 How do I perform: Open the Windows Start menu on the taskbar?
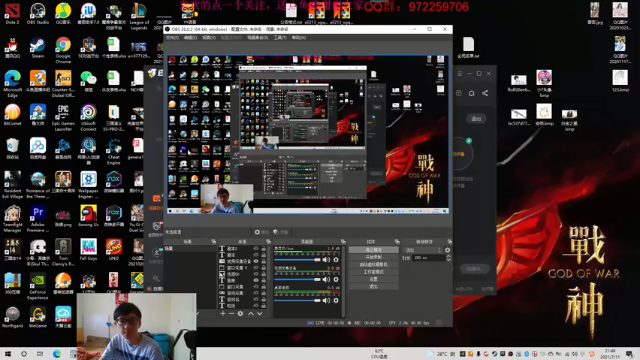click(x=8, y=354)
